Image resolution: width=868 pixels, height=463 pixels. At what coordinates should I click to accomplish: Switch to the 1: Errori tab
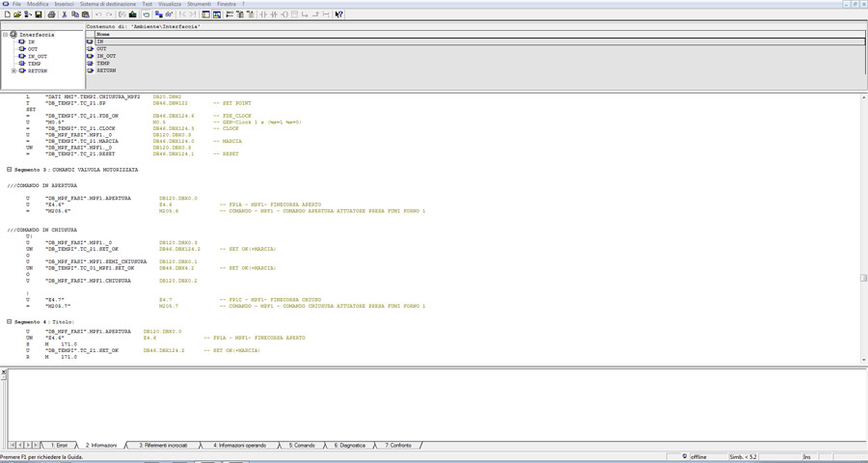60,446
